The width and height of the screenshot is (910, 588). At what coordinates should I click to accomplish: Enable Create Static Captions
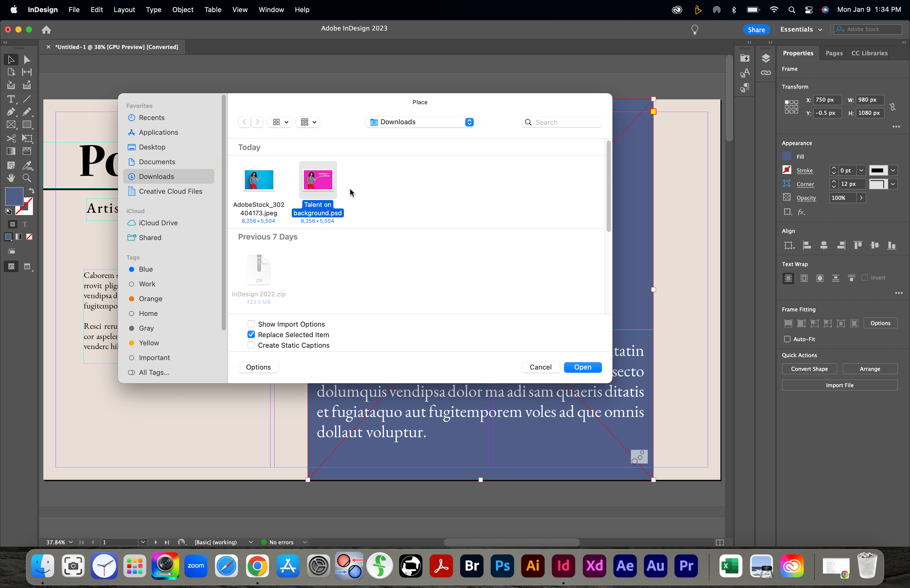pos(251,345)
